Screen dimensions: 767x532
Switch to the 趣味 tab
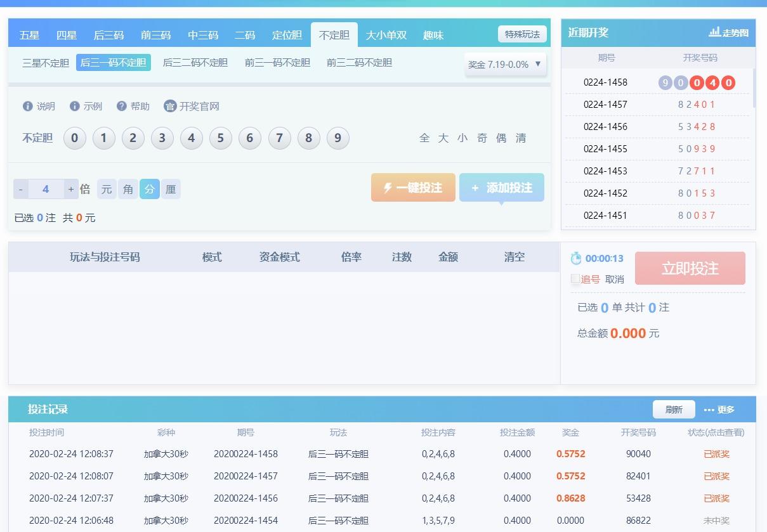click(x=433, y=35)
